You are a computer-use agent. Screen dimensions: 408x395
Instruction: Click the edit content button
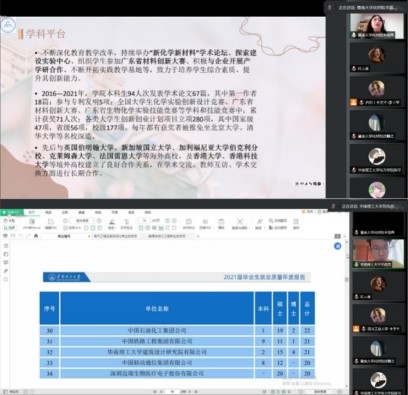pyautogui.click(x=51, y=224)
